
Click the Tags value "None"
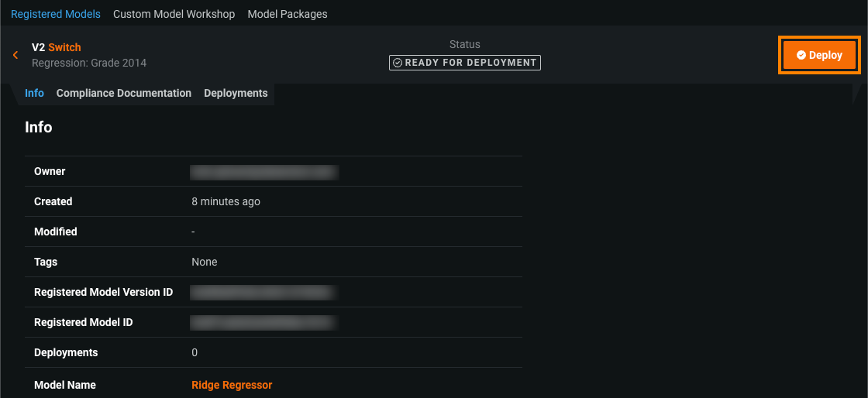click(x=205, y=262)
